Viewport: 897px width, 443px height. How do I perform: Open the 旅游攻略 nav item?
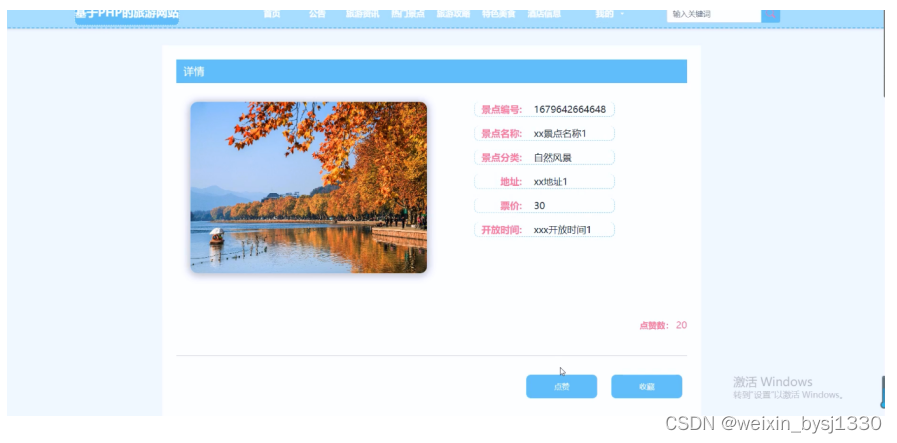(x=453, y=14)
